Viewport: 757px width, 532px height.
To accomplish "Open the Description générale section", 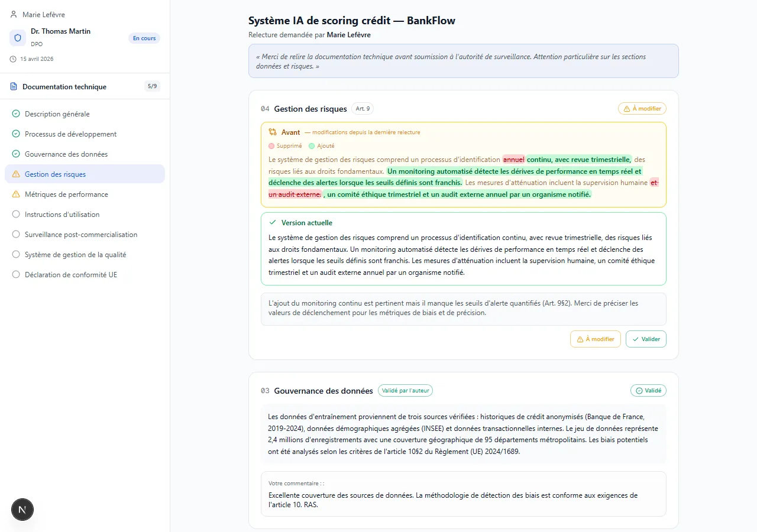I will pos(57,114).
